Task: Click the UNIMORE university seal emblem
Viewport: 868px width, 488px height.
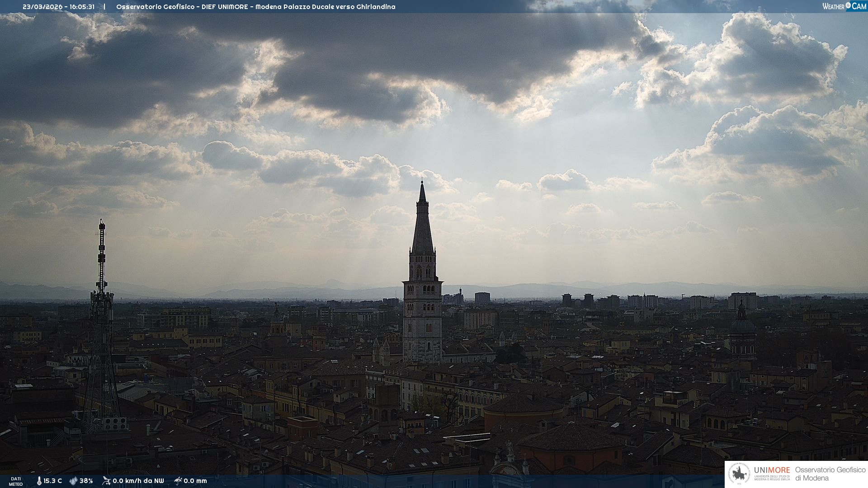Action: click(x=739, y=474)
